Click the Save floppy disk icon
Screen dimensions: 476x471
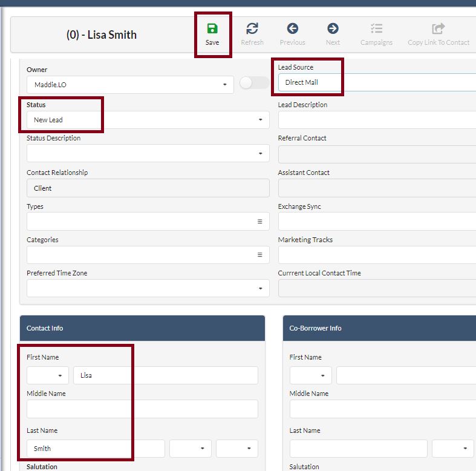coord(212,29)
